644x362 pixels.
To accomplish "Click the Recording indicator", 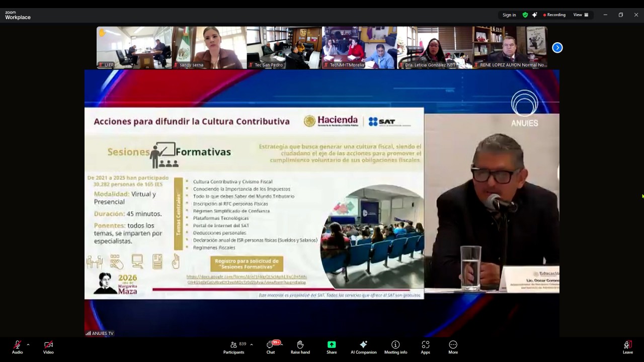I will [554, 15].
